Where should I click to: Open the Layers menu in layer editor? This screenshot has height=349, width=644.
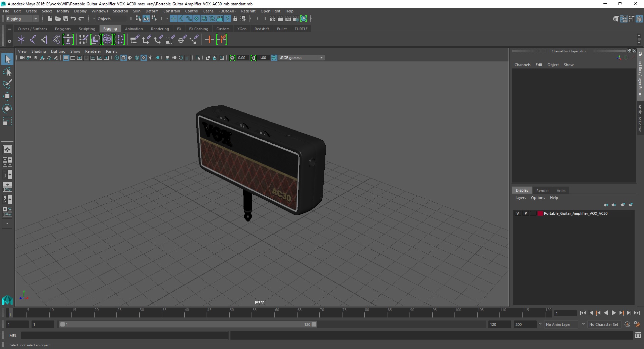point(521,198)
